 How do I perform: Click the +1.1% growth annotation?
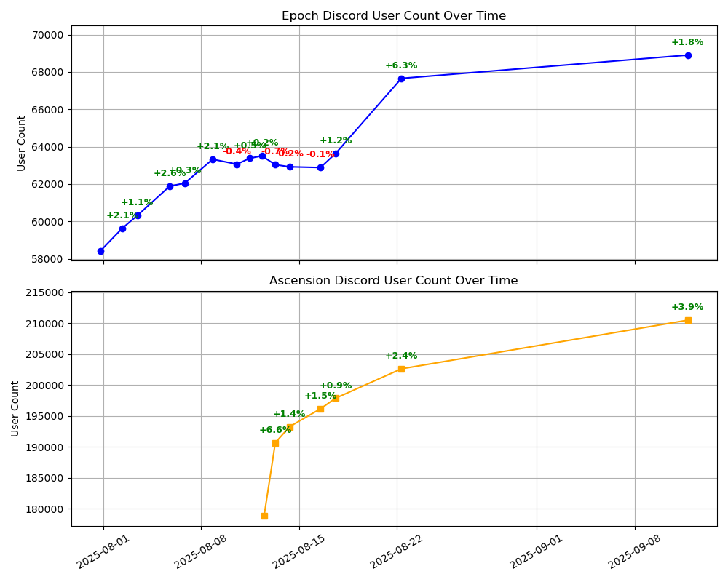(x=137, y=202)
